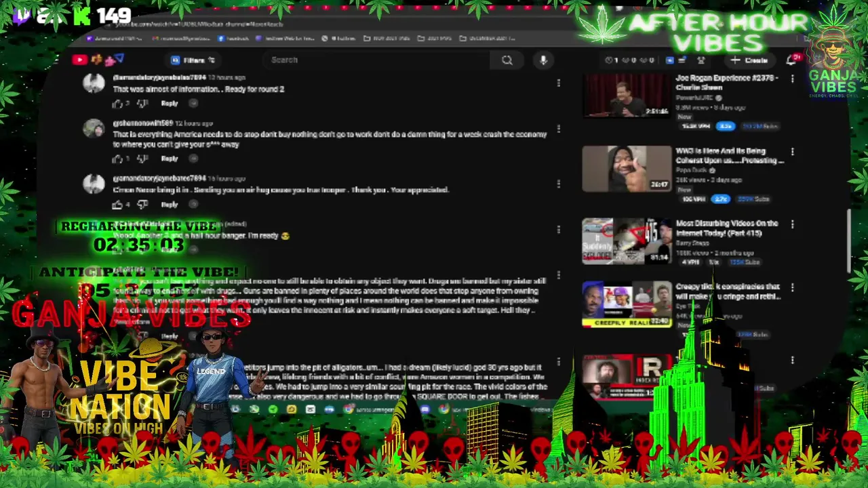
Task: Open menu for 'Creepy tiktok conspiracies' video
Action: 792,288
